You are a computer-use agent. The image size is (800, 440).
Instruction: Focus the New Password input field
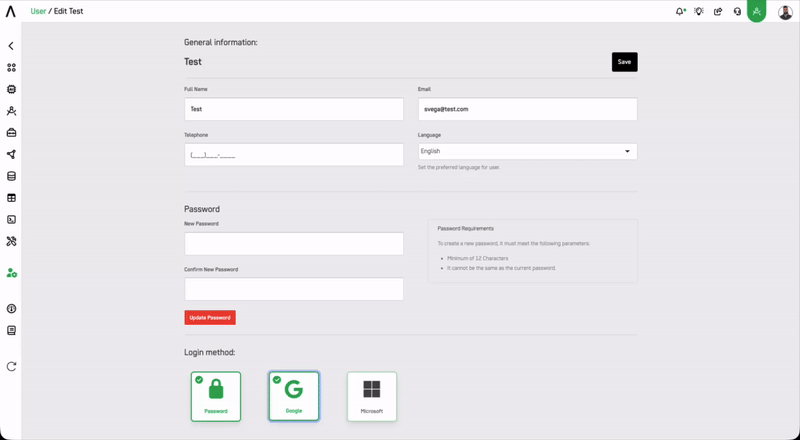(x=294, y=244)
